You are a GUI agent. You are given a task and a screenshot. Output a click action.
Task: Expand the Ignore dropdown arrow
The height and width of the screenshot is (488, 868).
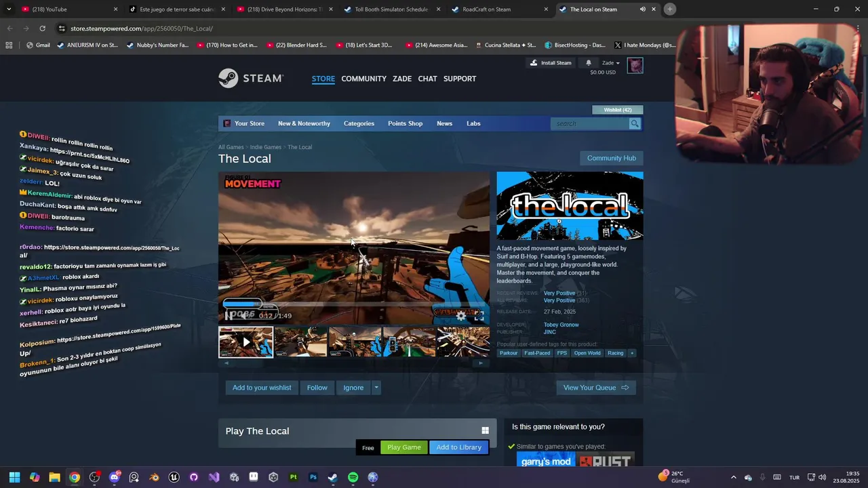click(376, 388)
